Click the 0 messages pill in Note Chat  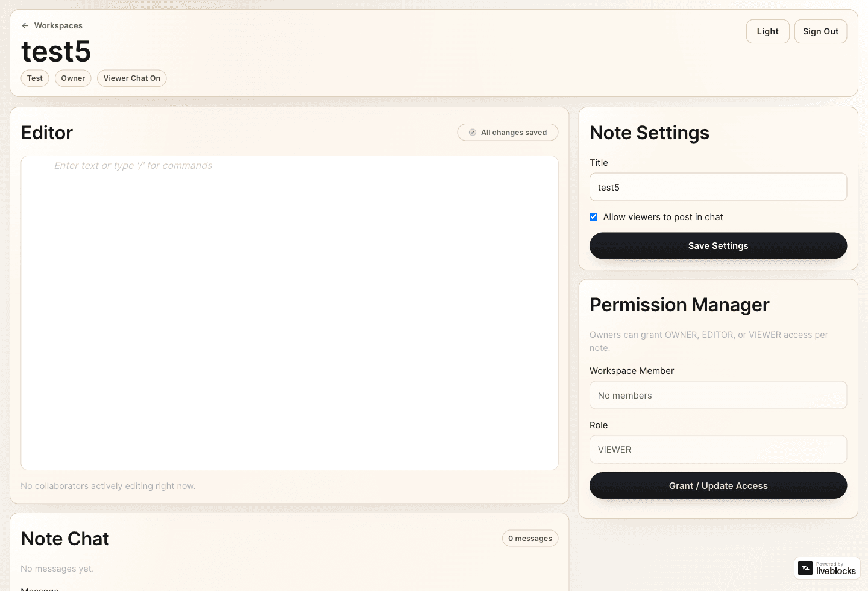(530, 538)
